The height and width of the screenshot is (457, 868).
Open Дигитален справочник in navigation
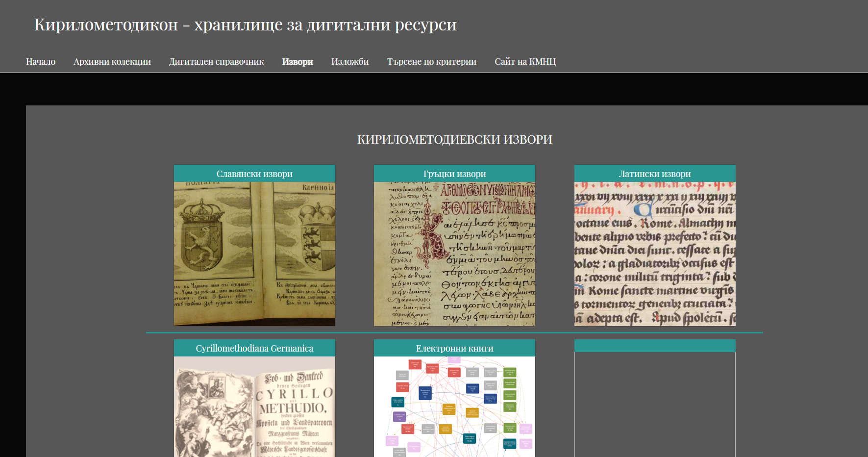[216, 62]
